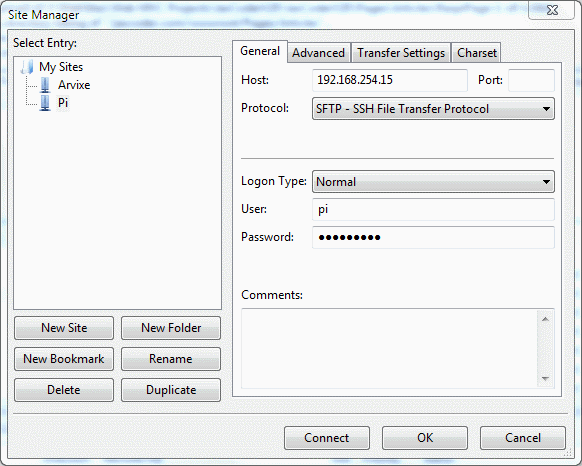Click the Pi server icon
Screen dimensions: 582x466
(x=45, y=103)
